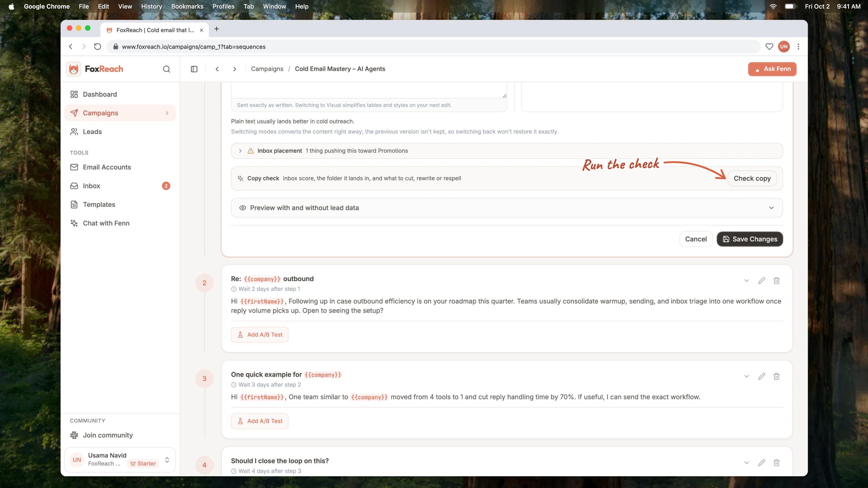Screen dimensions: 868x488
Task: Add A/B Test to step 2
Action: [x=259, y=335]
